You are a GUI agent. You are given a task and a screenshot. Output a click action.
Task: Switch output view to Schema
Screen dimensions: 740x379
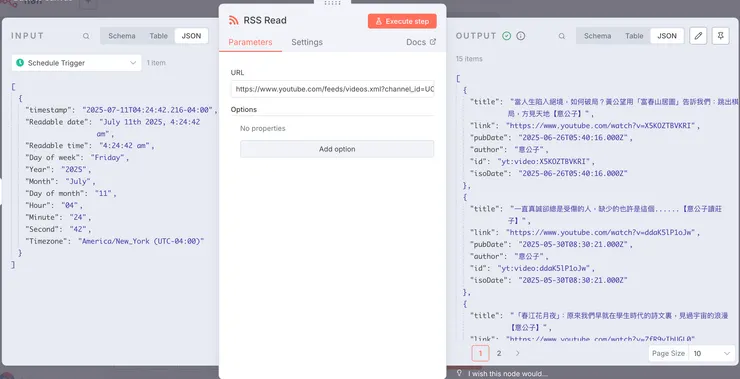click(x=597, y=36)
